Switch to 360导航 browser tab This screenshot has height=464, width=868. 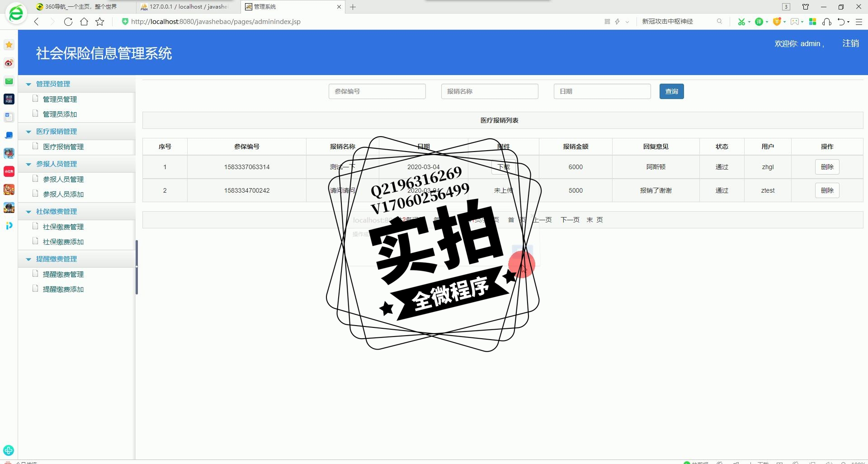[81, 7]
